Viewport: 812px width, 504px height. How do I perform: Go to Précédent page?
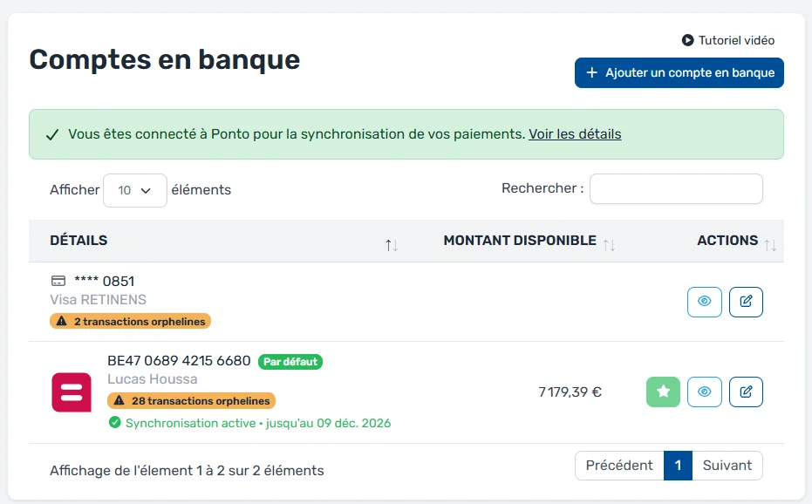click(x=619, y=466)
